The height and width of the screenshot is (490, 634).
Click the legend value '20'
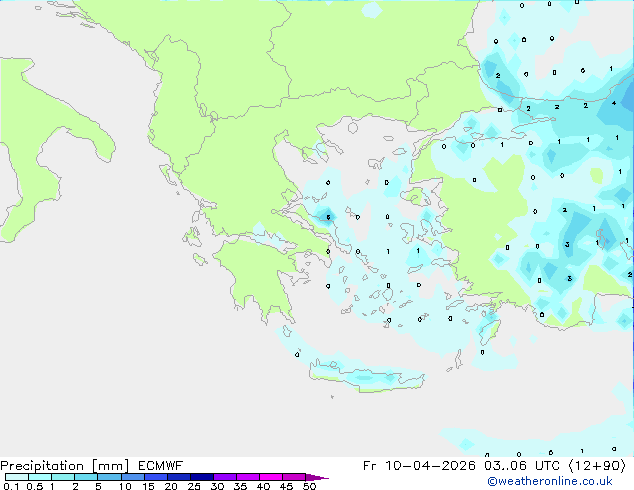click(171, 486)
